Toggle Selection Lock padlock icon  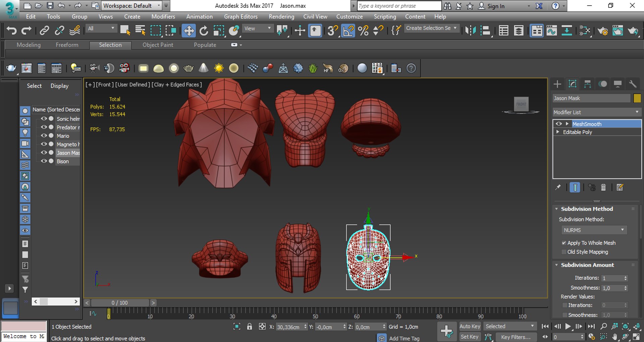pyautogui.click(x=249, y=327)
